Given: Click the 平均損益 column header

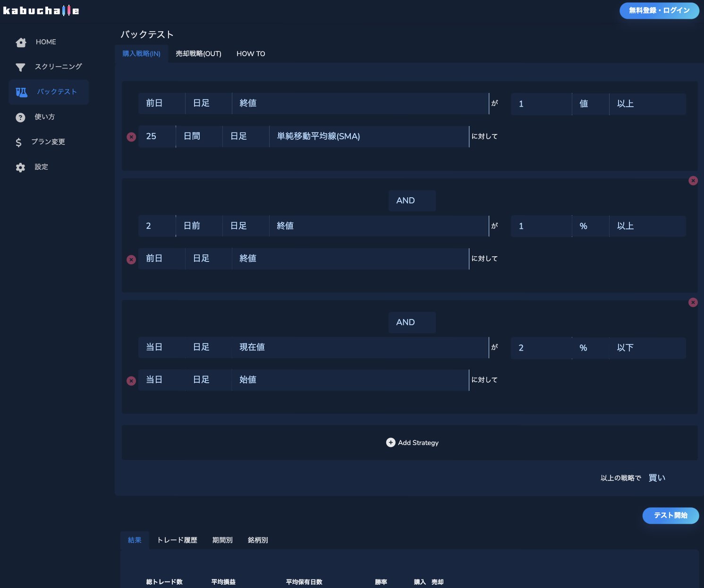Looking at the screenshot, I should pos(223,582).
